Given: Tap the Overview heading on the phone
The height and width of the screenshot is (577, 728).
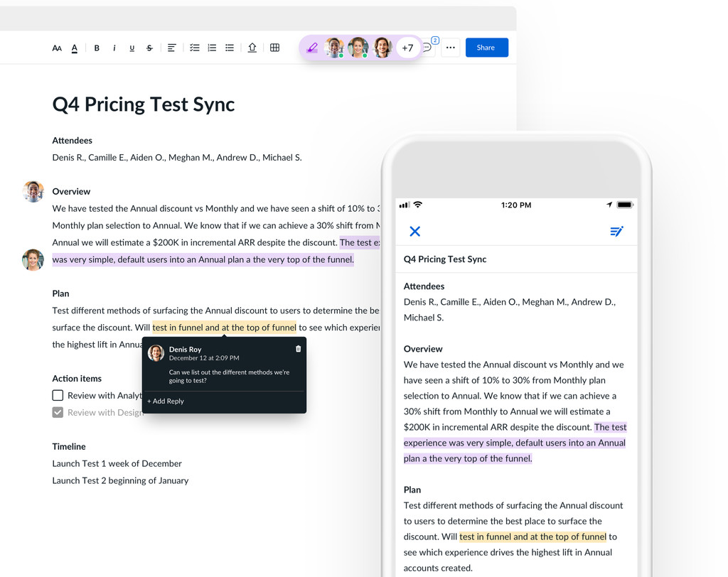Looking at the screenshot, I should (x=423, y=349).
